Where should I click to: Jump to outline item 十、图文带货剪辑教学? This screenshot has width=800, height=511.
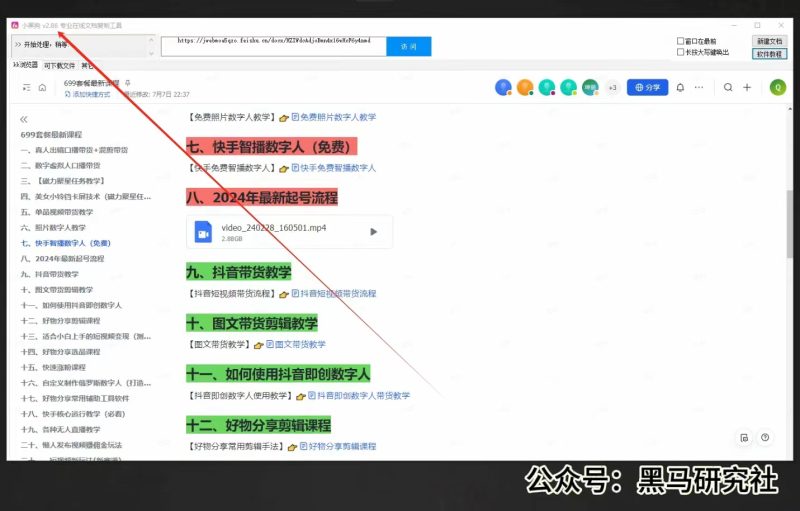(57, 290)
